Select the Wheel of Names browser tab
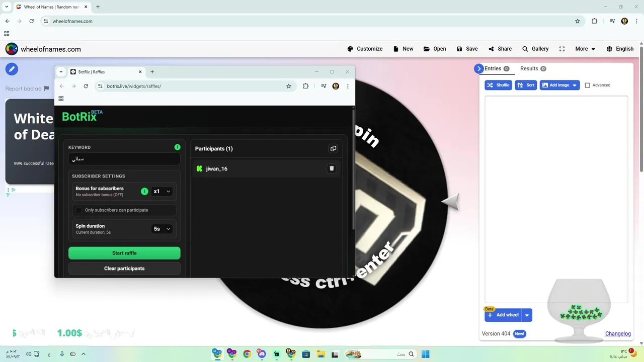Image resolution: width=644 pixels, height=362 pixels. coord(52,7)
